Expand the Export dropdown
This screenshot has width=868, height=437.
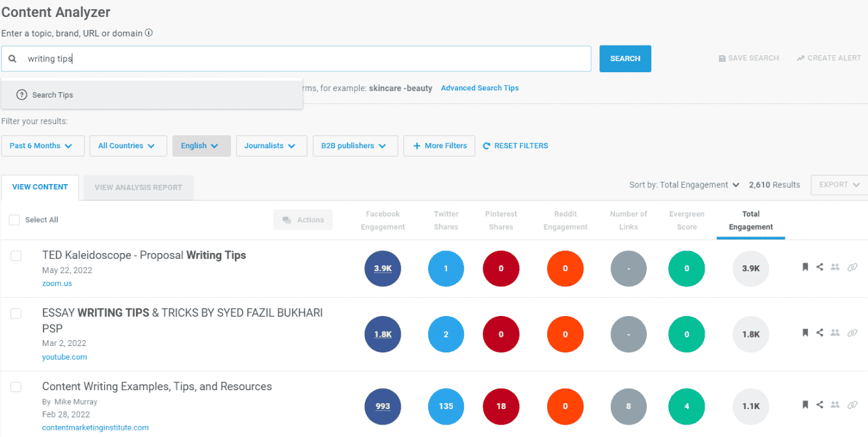(839, 185)
